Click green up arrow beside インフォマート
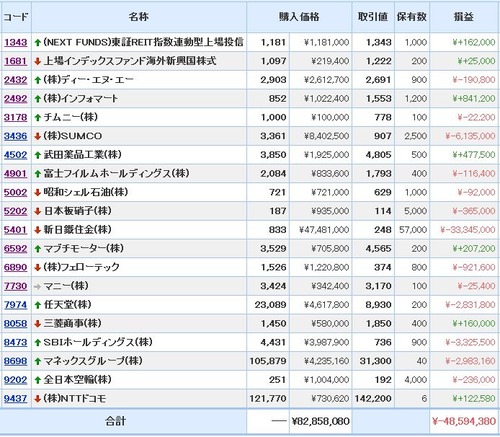Image resolution: width=500 pixels, height=437 pixels. [38, 99]
